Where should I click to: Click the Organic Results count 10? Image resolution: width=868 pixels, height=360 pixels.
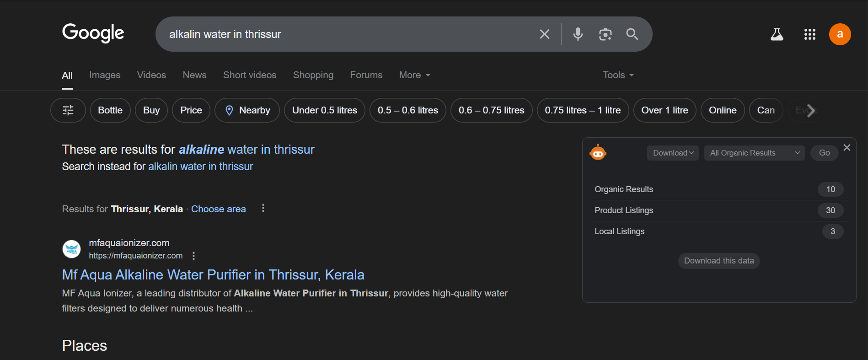click(x=830, y=189)
